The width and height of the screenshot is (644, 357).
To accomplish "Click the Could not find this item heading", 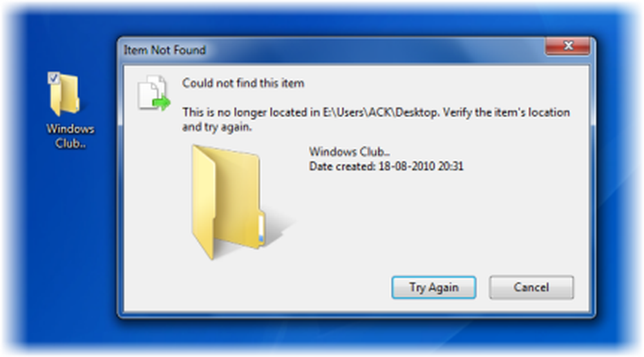I will click(x=243, y=83).
